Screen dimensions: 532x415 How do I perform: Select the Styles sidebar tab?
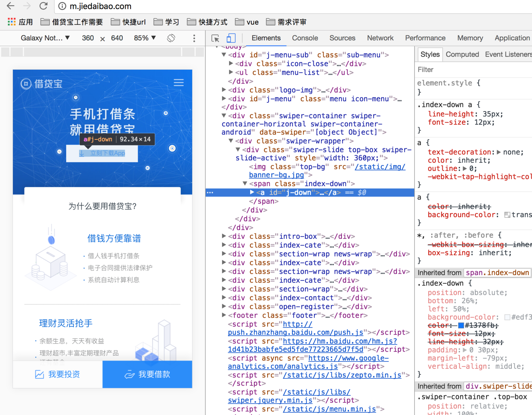pos(430,54)
